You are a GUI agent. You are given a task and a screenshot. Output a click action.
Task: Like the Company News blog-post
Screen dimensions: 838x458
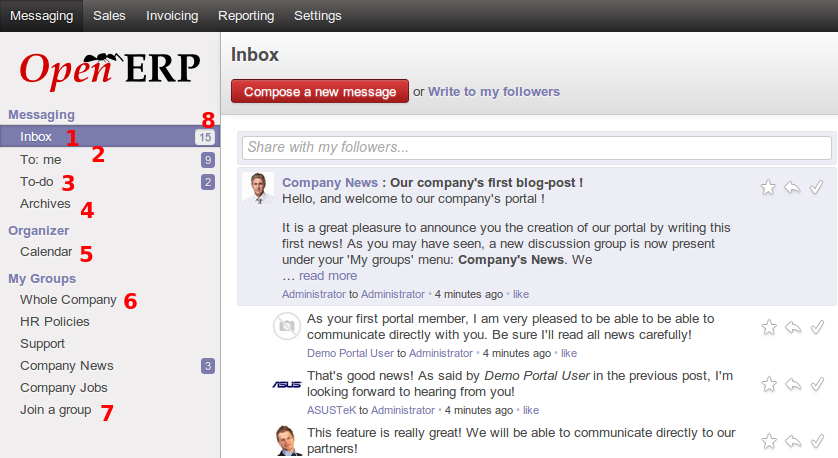(x=521, y=295)
